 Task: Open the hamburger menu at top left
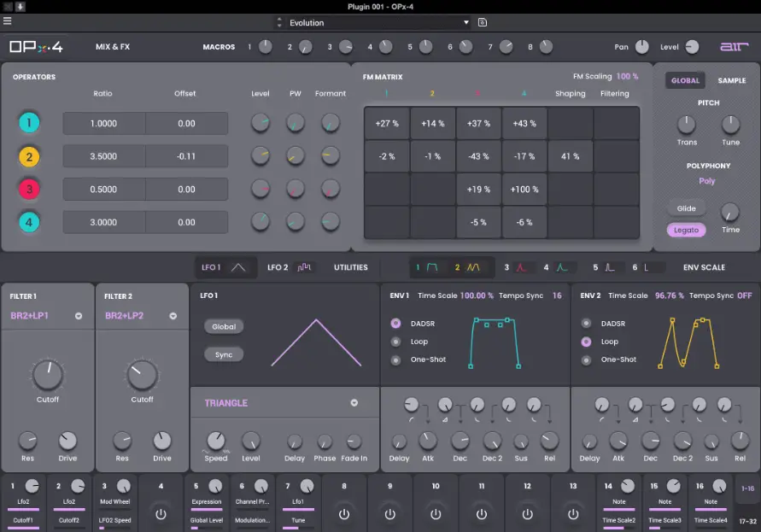(8, 21)
